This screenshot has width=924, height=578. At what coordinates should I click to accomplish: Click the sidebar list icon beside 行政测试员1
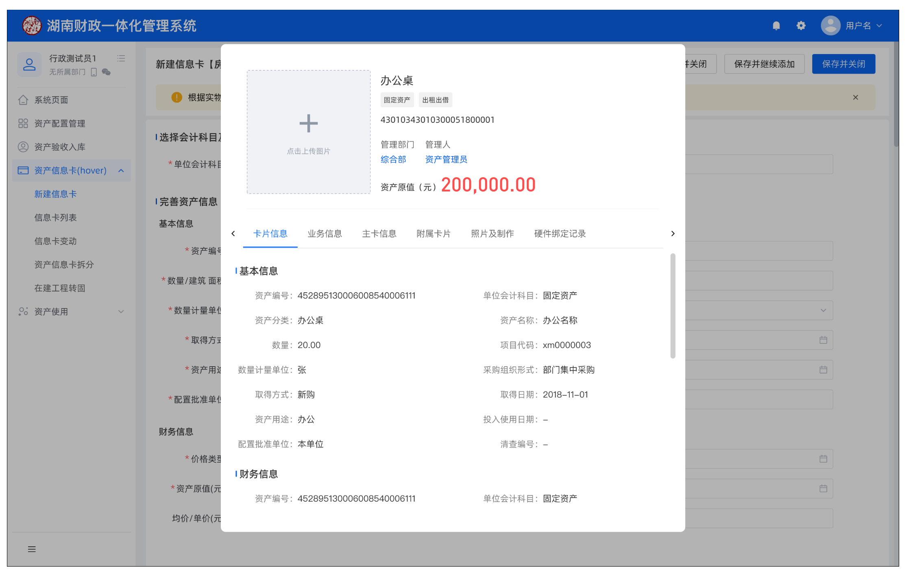121,59
